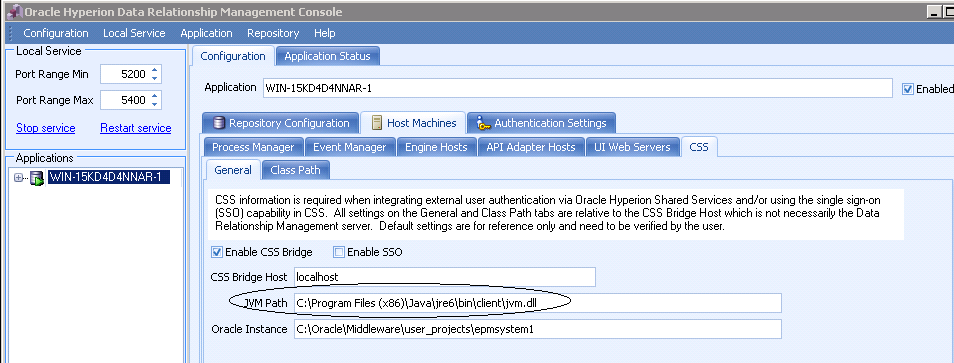Decrease Port Range Min value
Viewport: 954px width, 363px height.
coord(155,78)
